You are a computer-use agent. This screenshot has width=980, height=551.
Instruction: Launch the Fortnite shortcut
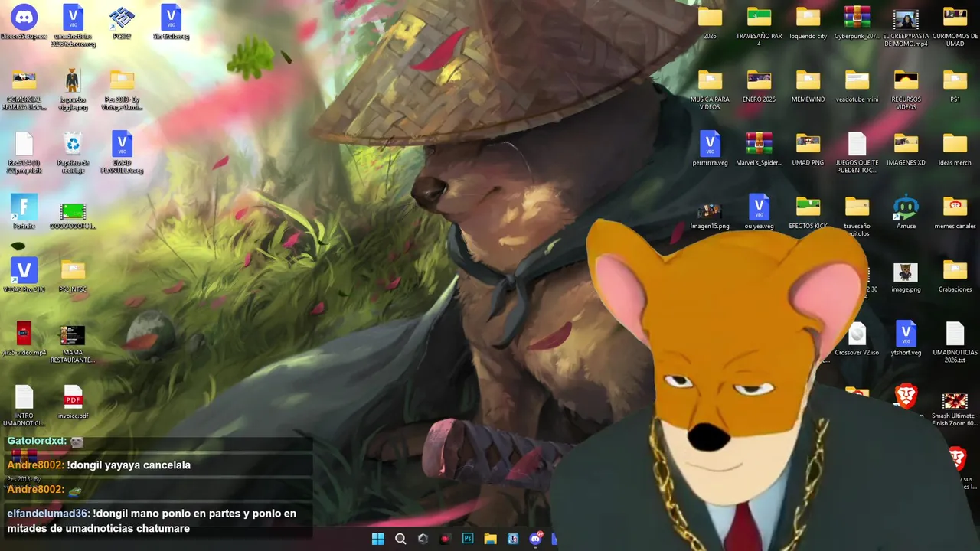24,207
